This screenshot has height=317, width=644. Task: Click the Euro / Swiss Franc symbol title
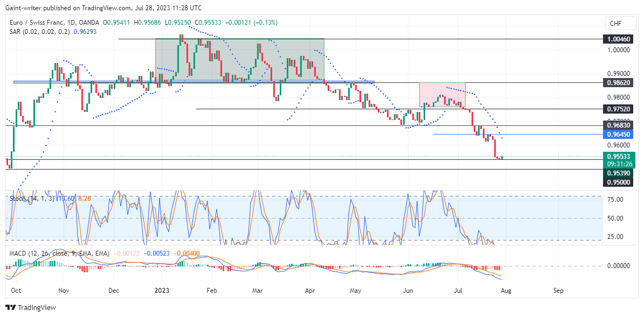click(54, 23)
